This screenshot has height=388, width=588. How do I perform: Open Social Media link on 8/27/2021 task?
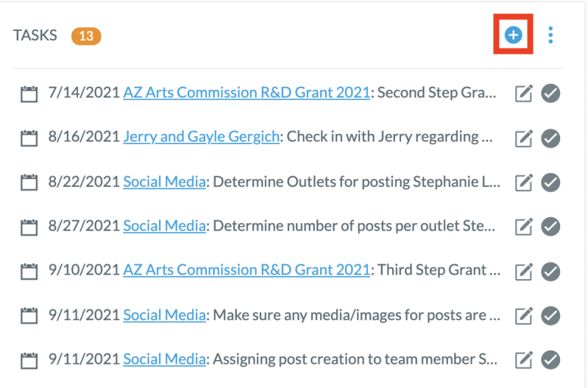(x=164, y=226)
